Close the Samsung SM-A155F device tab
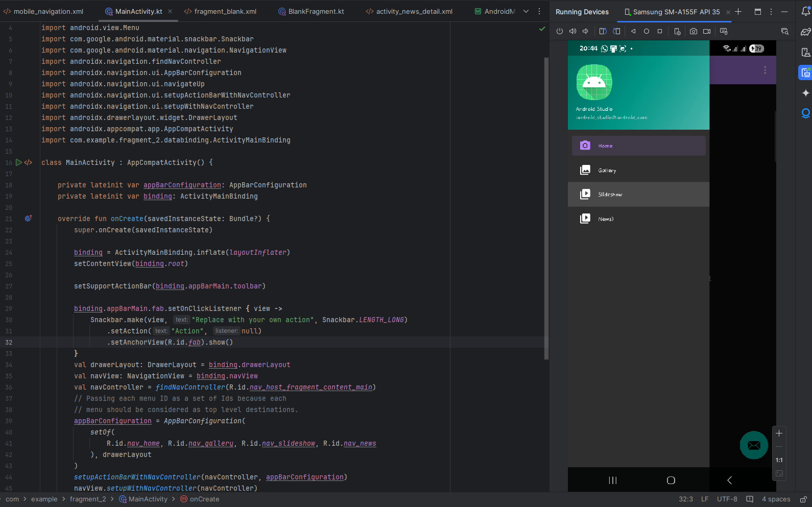This screenshot has width=812, height=507. 728,12
